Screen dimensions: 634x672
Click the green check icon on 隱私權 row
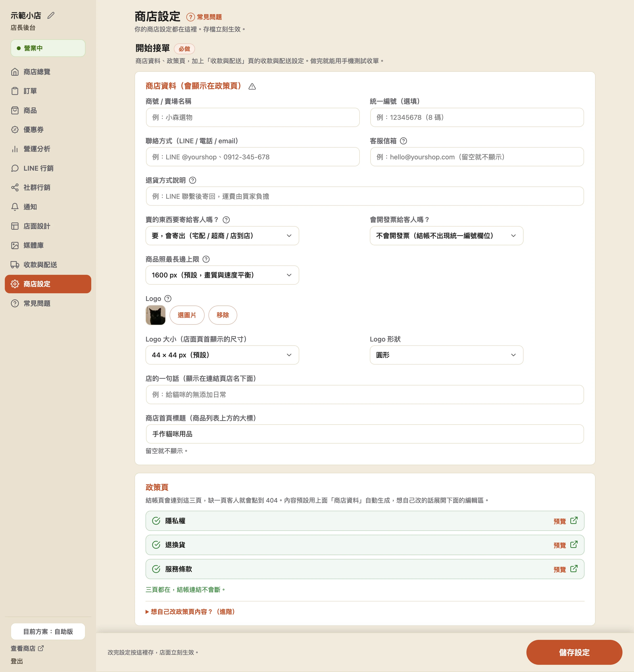pos(156,521)
